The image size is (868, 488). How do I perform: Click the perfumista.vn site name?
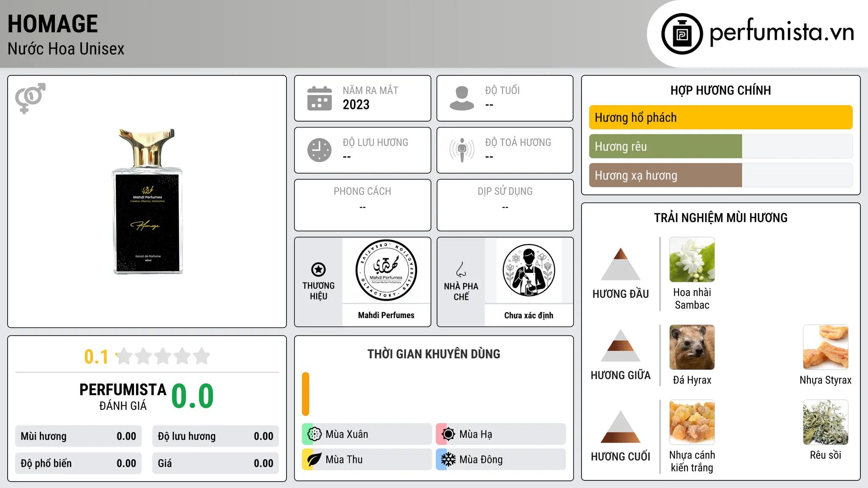(782, 32)
